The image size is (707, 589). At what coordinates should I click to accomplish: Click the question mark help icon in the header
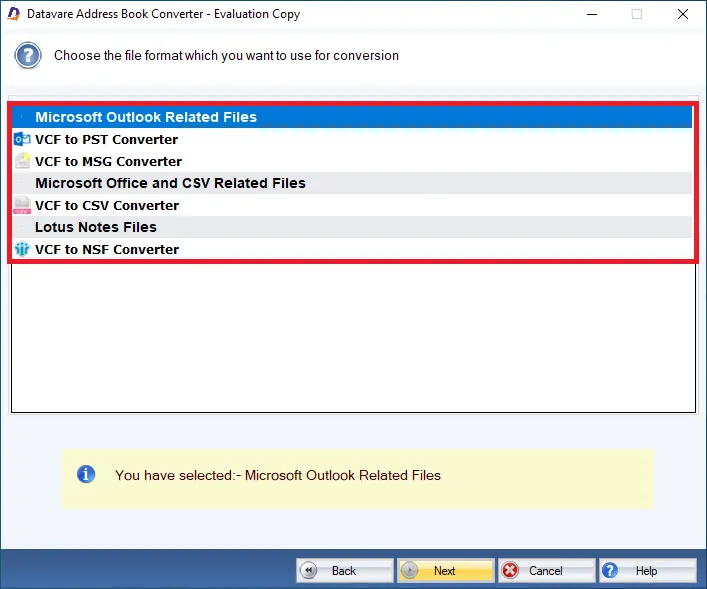28,55
